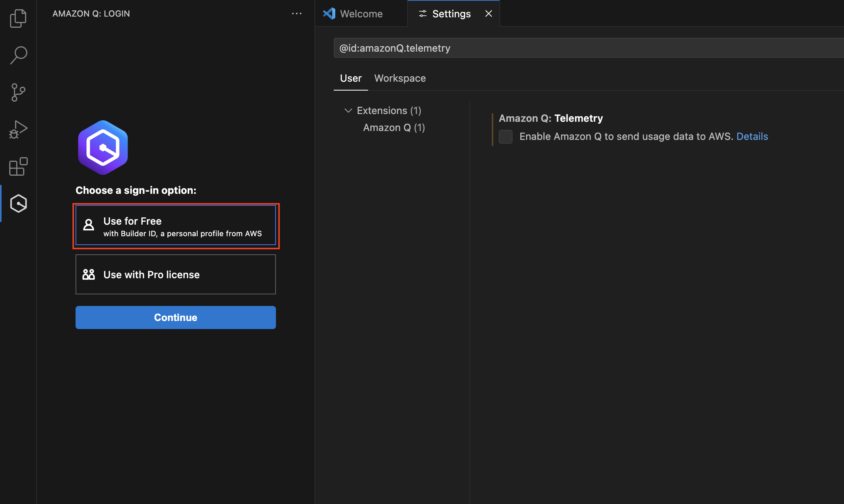This screenshot has width=844, height=504.
Task: Click the Continue button
Action: pos(176,318)
